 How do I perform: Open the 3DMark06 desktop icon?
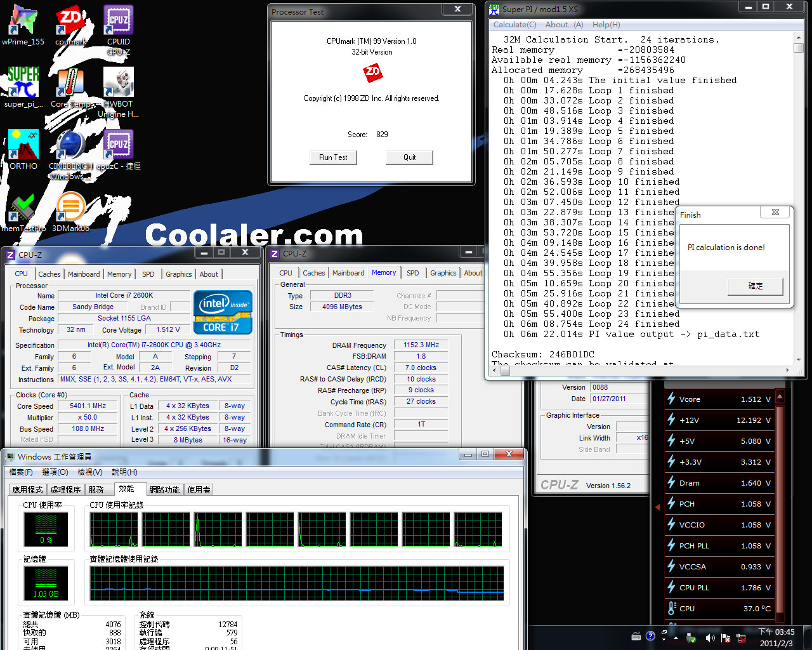click(70, 212)
